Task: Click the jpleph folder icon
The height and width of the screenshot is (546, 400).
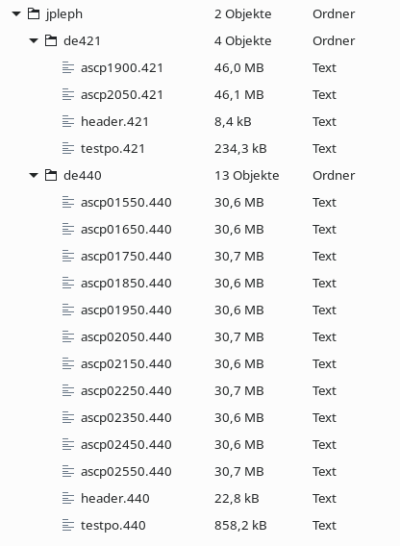Action: [x=33, y=14]
